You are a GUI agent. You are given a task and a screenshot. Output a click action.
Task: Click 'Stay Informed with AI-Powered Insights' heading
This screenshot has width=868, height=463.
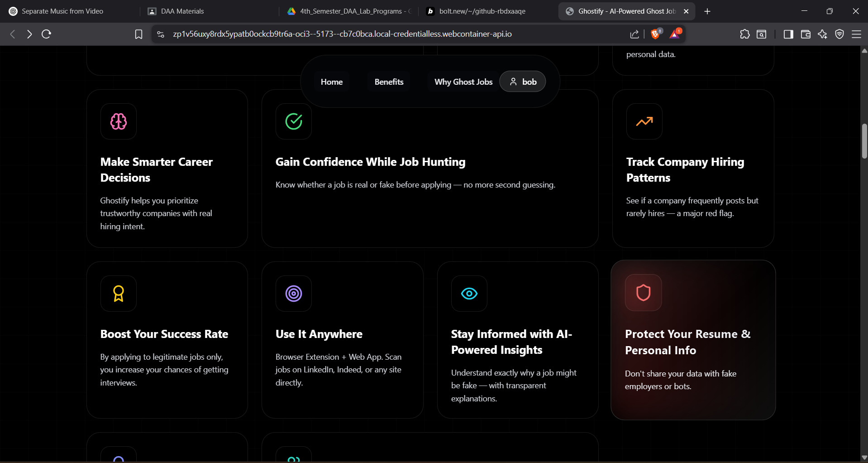coord(511,342)
